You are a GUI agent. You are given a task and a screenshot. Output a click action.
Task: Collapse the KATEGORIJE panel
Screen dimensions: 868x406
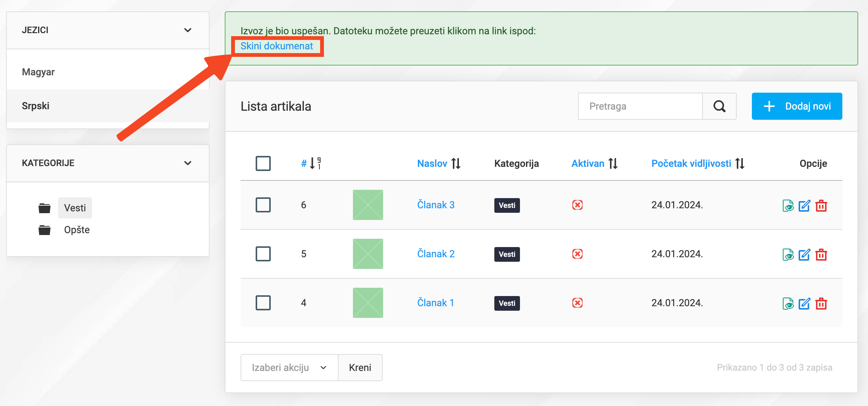(187, 163)
